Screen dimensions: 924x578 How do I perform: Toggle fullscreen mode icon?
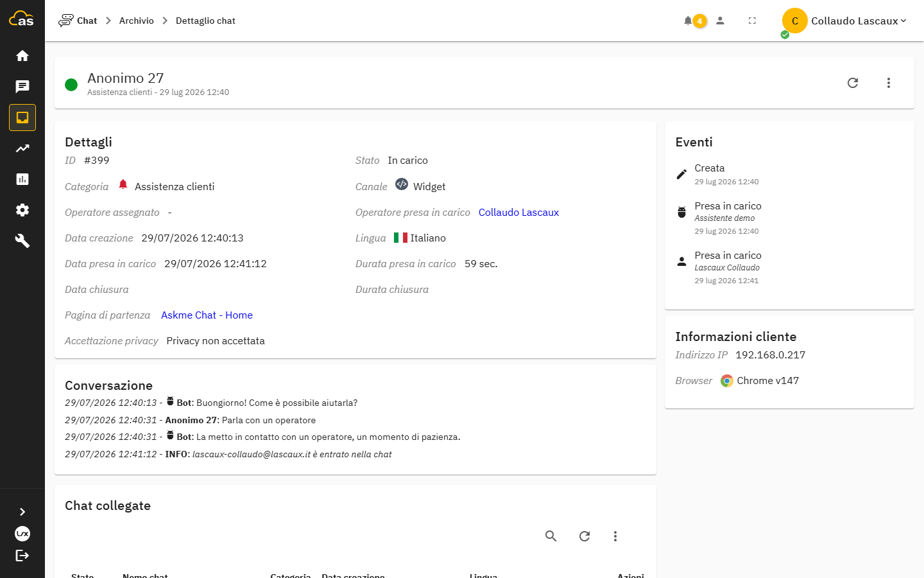[752, 21]
